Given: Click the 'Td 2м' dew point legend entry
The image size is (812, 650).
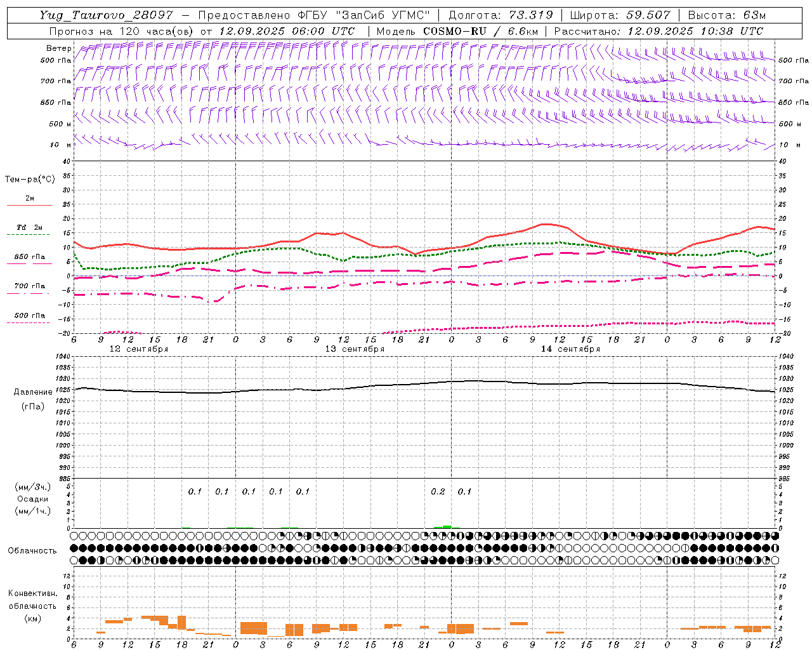Looking at the screenshot, I should pyautogui.click(x=29, y=227).
